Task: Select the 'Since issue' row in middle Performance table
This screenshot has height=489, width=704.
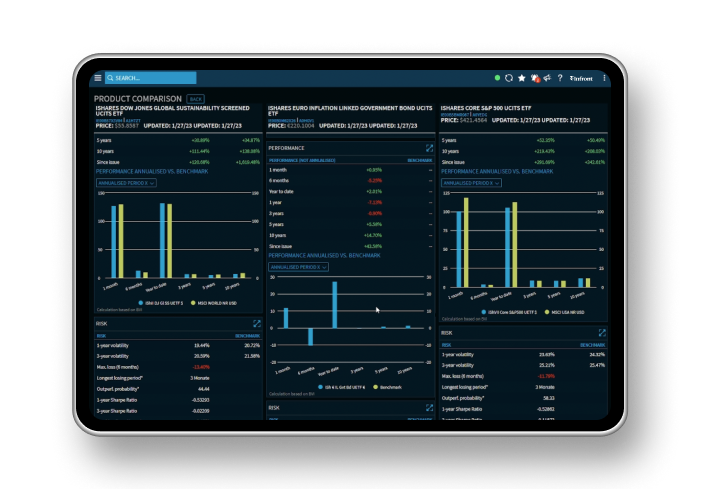Action: [350, 246]
